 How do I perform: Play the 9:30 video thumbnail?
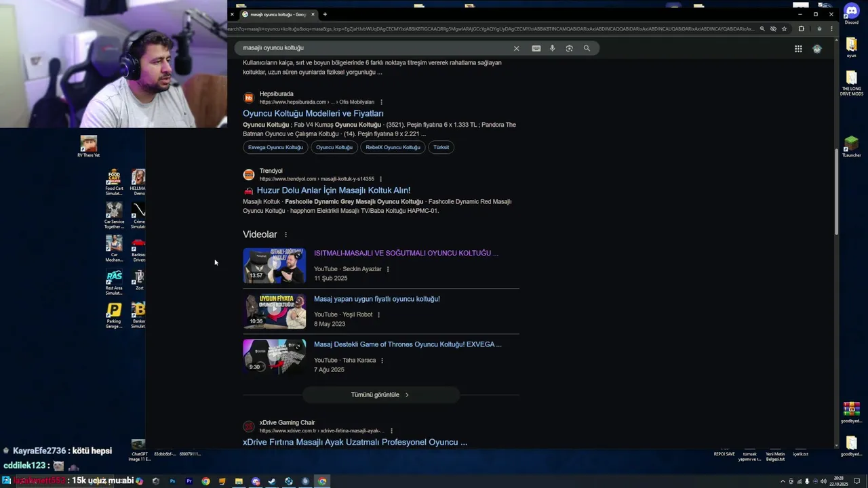(x=275, y=357)
